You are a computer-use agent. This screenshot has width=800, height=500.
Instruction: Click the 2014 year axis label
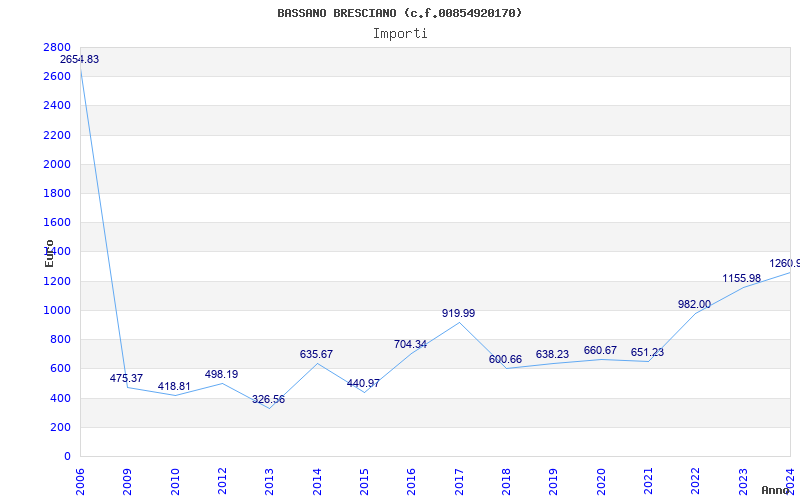pyautogui.click(x=317, y=482)
